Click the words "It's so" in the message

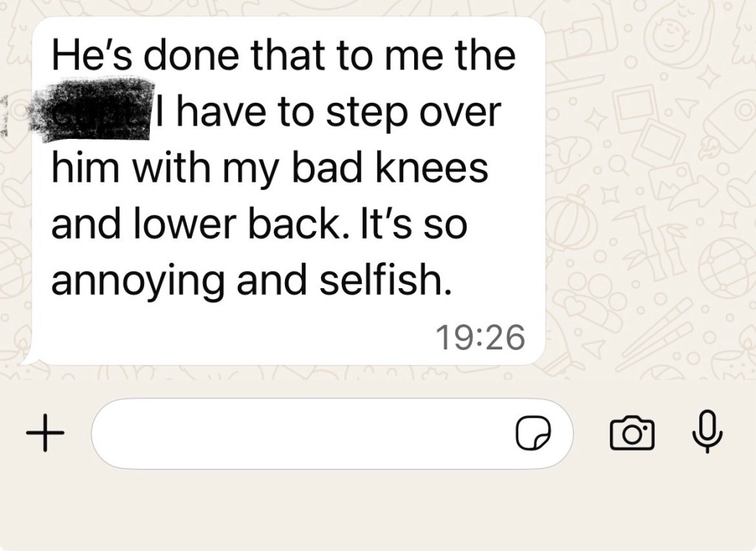coord(413,224)
